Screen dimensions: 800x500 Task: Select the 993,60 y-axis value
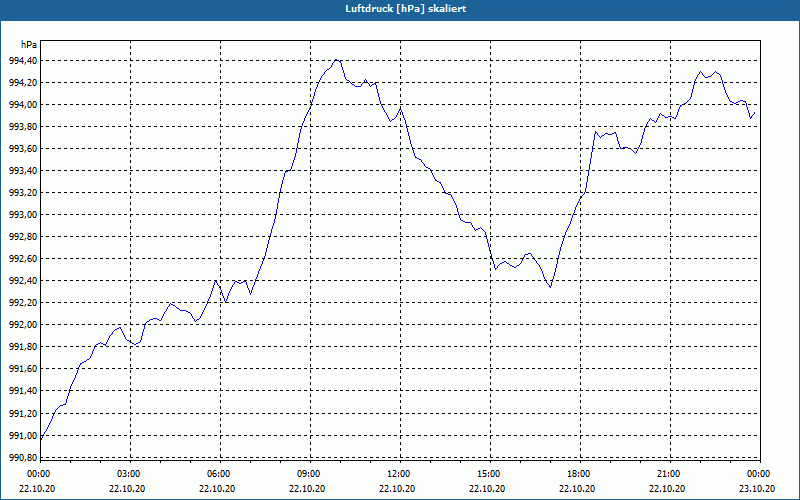23,148
